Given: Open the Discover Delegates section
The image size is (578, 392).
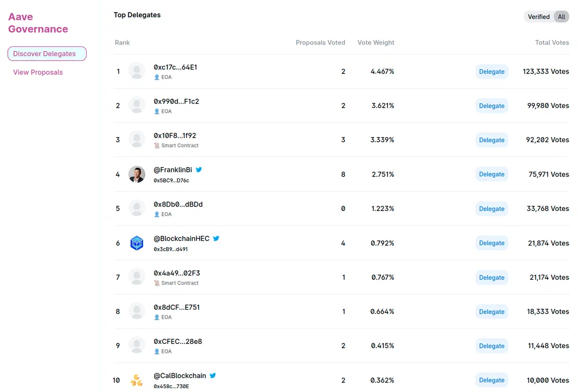Looking at the screenshot, I should tap(47, 53).
